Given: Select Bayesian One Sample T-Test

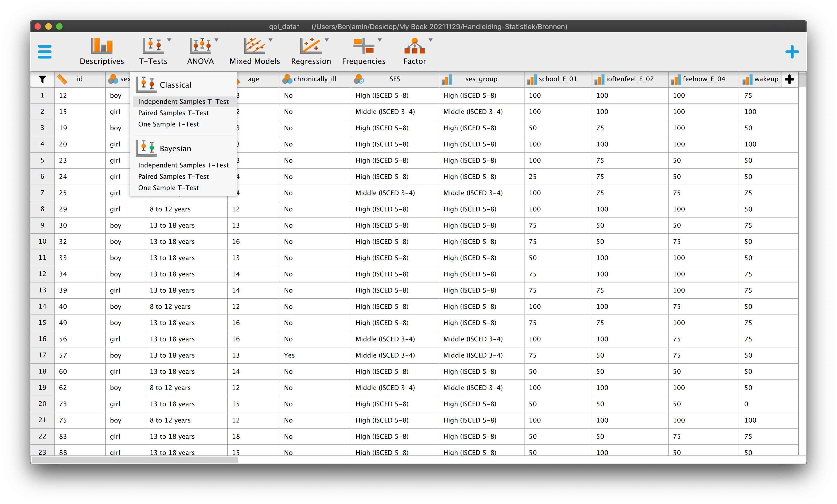Looking at the screenshot, I should click(x=169, y=188).
